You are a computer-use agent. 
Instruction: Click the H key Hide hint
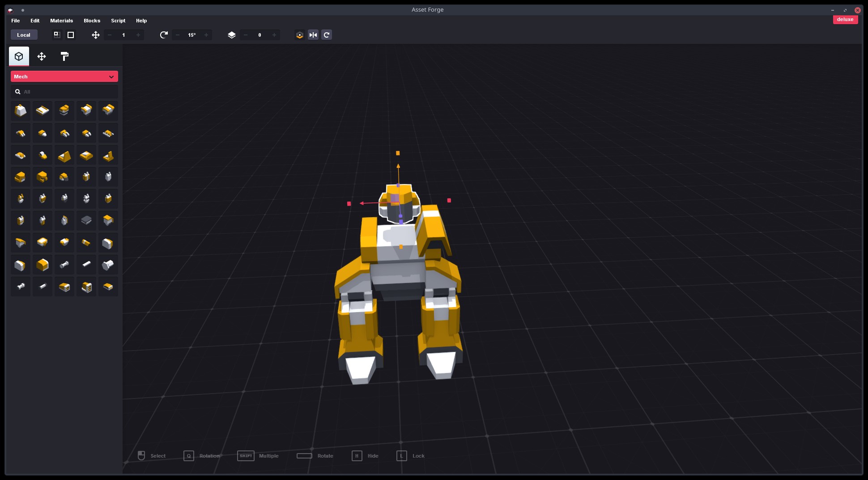click(x=357, y=456)
